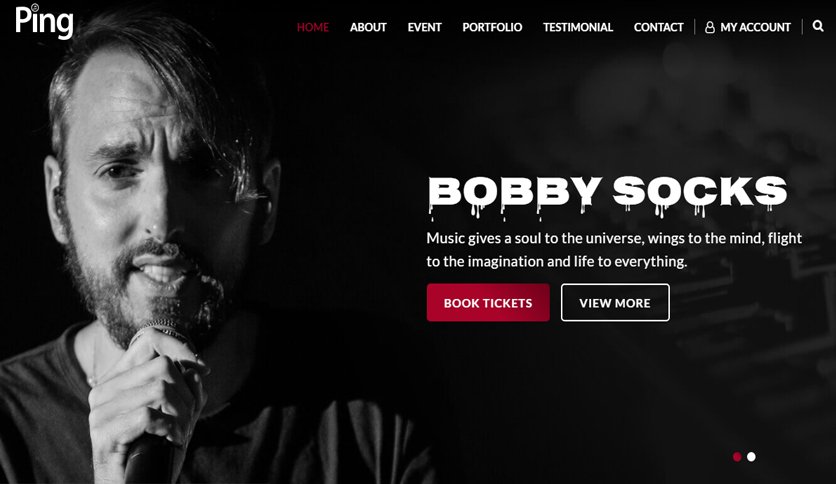
Task: Navigate to PORTFOLIO section
Action: click(492, 27)
